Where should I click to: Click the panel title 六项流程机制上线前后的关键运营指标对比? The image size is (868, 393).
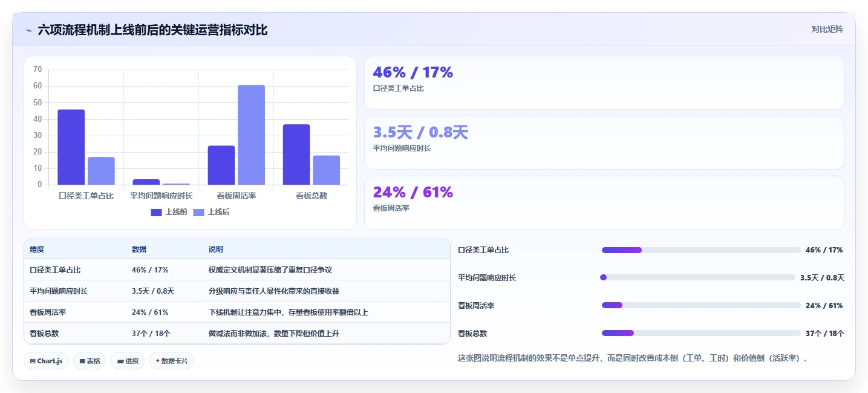pos(152,30)
